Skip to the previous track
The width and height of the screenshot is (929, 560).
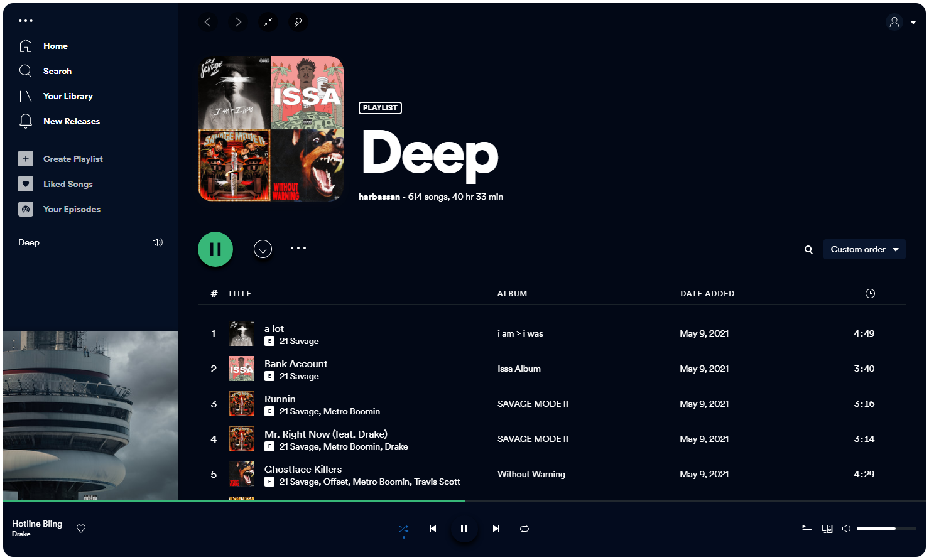pos(433,529)
